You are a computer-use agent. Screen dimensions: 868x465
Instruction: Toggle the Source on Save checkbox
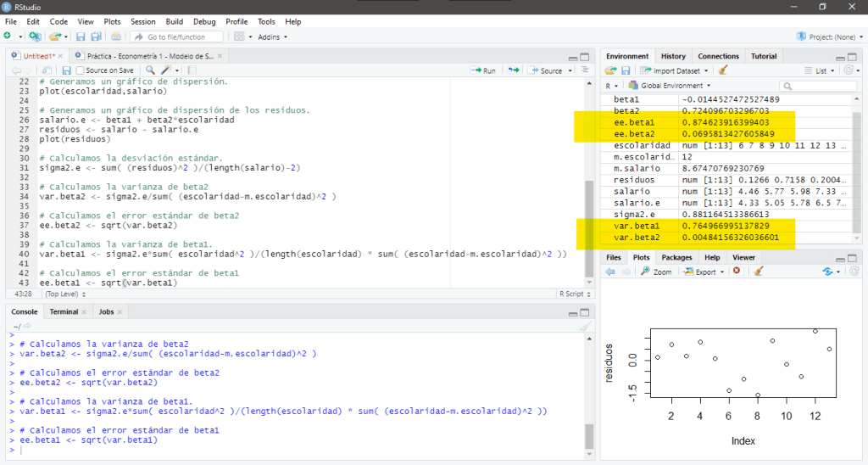pos(80,70)
